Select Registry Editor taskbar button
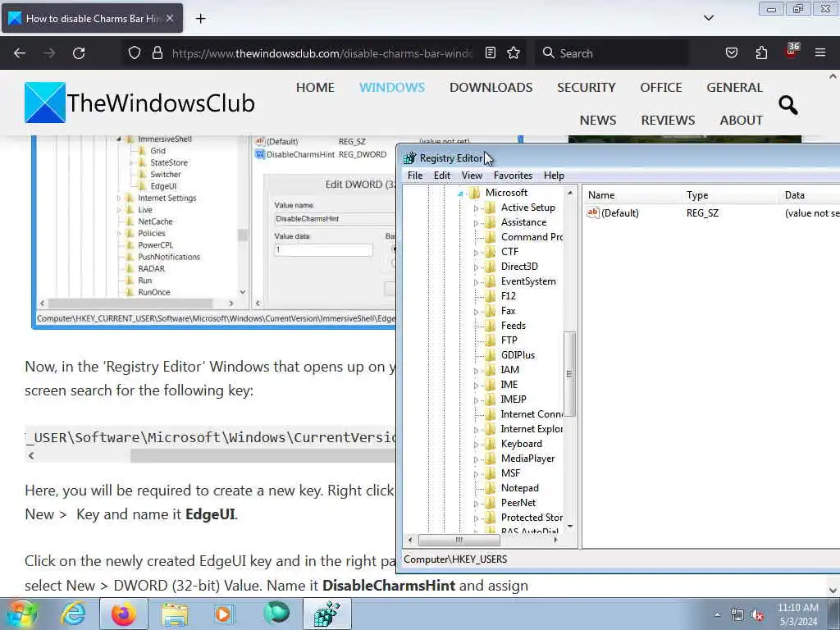The image size is (840, 630). click(x=326, y=614)
